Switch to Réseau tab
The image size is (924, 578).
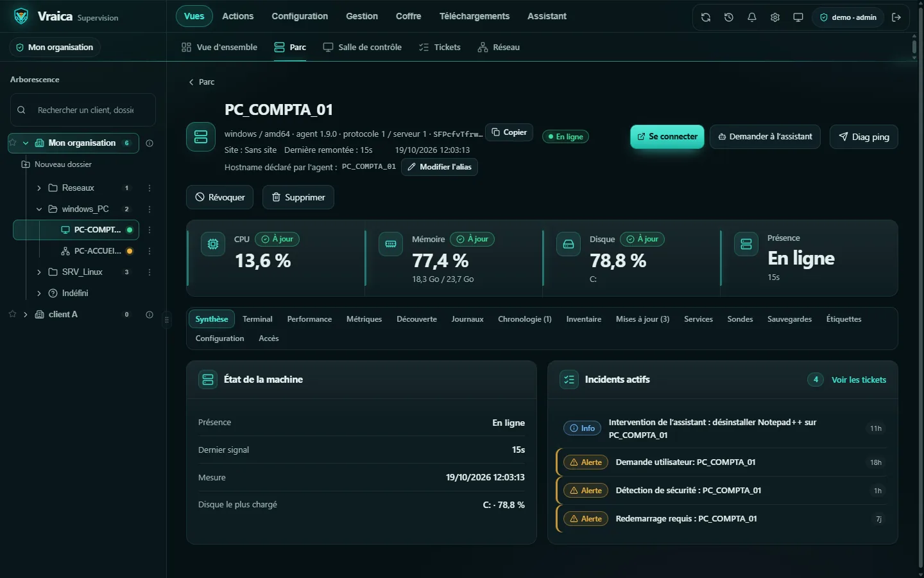(x=499, y=48)
